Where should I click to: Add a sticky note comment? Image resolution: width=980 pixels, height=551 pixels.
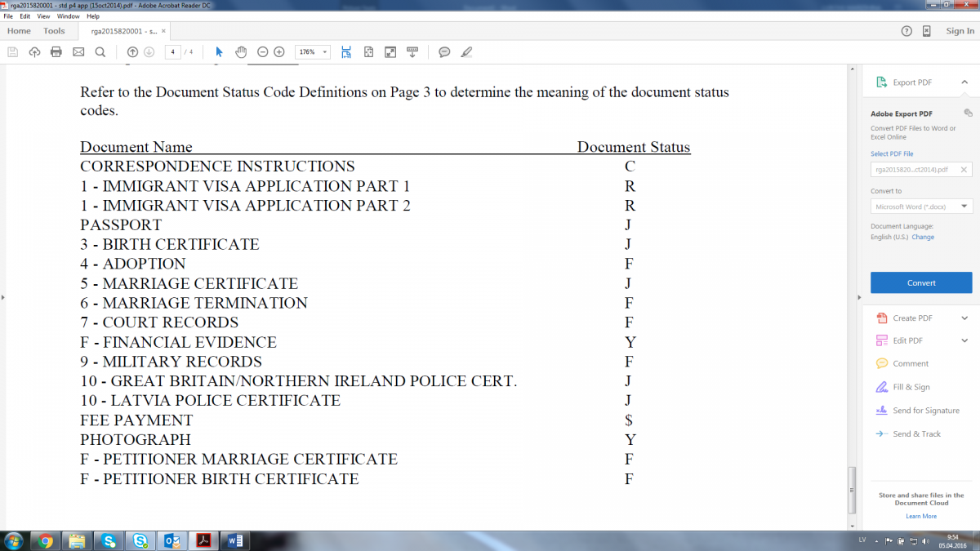444,52
